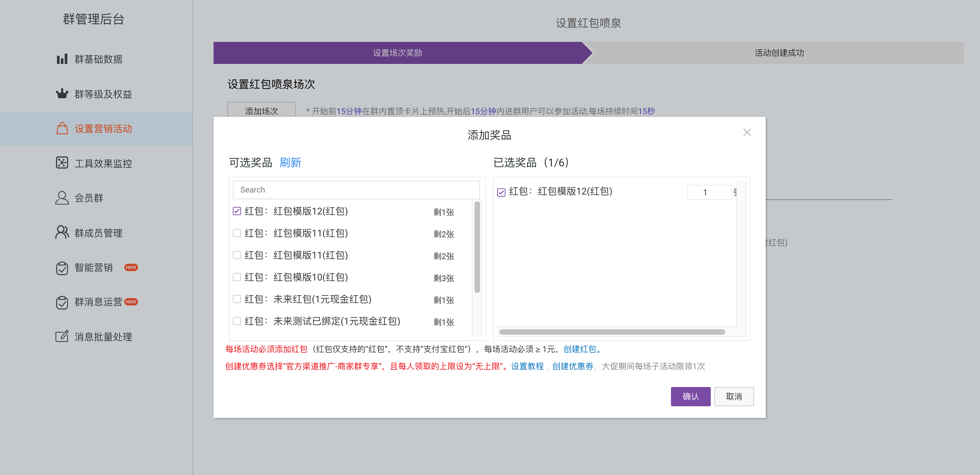Uncheck 红包模版12 in the 可选奖品 list
The width and height of the screenshot is (980, 475).
(x=237, y=211)
